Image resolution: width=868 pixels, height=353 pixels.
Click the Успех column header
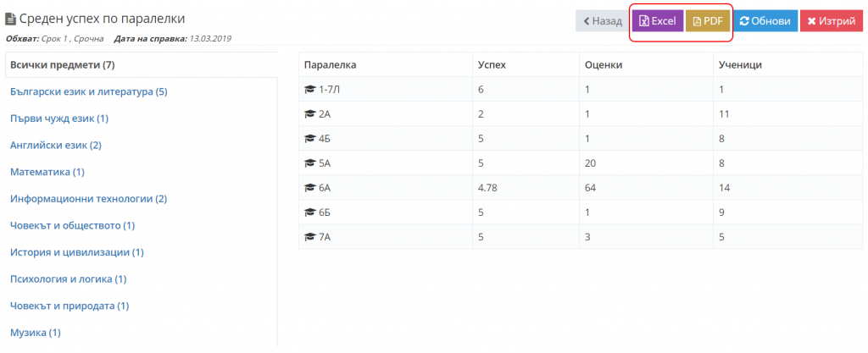point(492,64)
